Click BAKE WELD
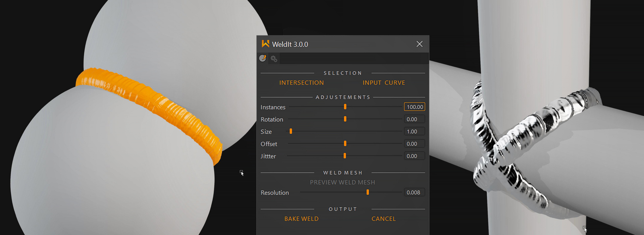Image resolution: width=644 pixels, height=235 pixels. [302, 219]
